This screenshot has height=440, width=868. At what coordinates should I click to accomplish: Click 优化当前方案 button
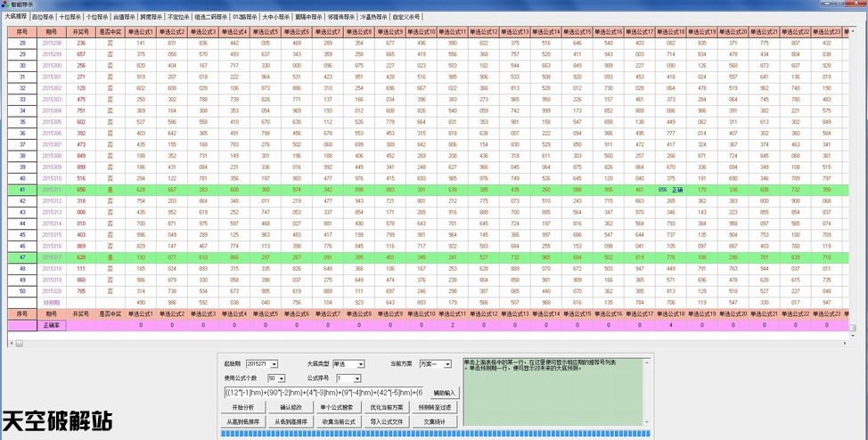386,406
